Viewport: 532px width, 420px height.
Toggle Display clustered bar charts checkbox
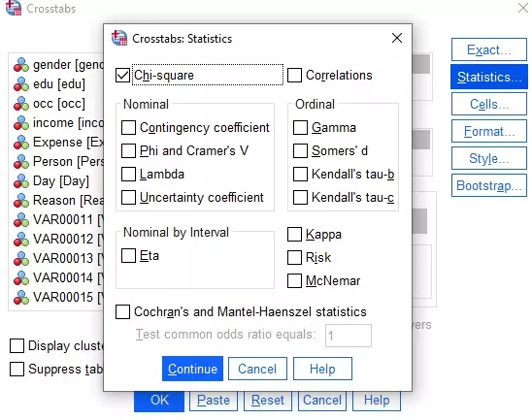[x=17, y=346]
